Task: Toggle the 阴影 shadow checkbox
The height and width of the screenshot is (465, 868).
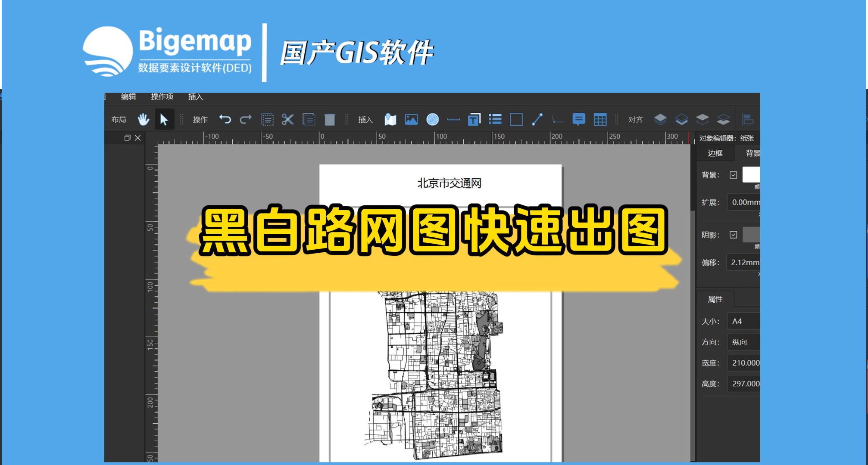Action: point(733,235)
